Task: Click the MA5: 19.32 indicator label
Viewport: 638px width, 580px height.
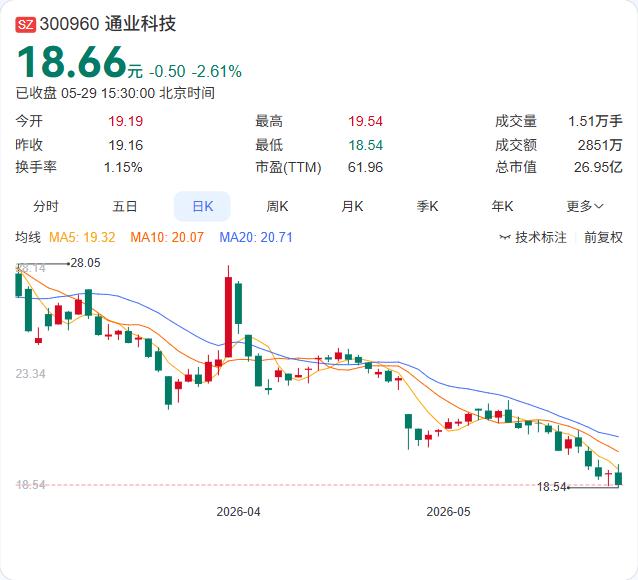Action: point(82,237)
